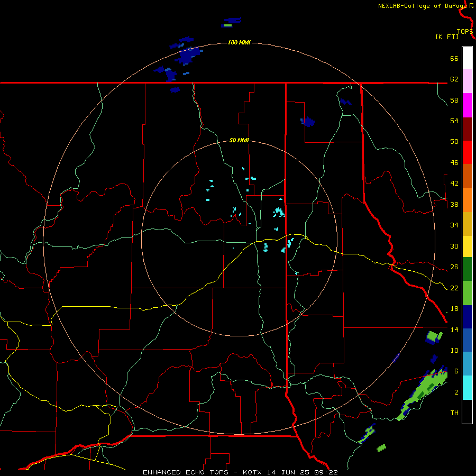Click the "14" legend value
The image size is (476, 476).
click(x=454, y=329)
